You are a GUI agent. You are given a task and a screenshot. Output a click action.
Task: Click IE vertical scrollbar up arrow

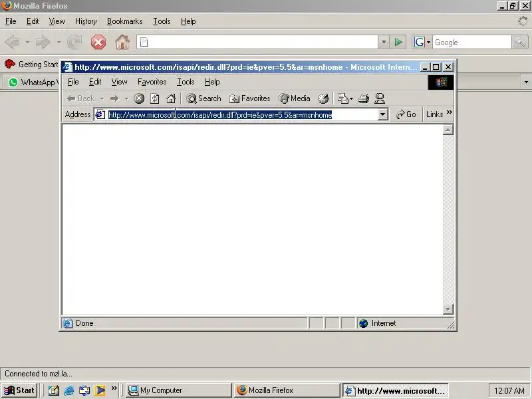pyautogui.click(x=448, y=130)
